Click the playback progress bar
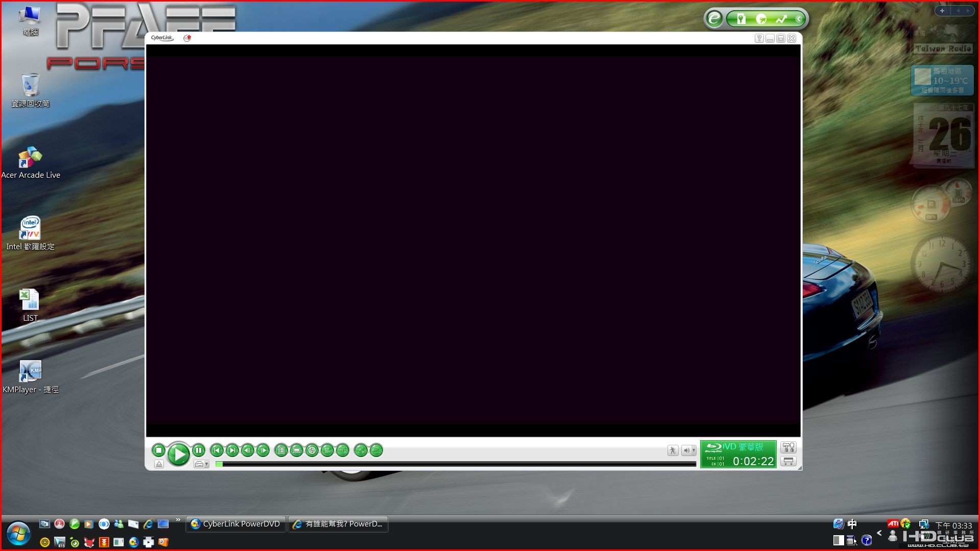Viewport: 980px width, 551px height. (x=456, y=464)
